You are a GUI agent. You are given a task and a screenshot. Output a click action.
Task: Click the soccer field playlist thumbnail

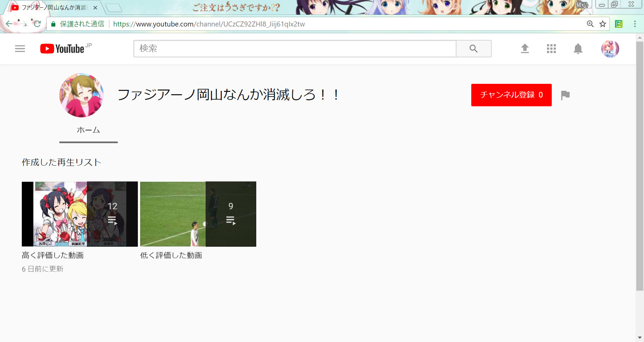[198, 214]
